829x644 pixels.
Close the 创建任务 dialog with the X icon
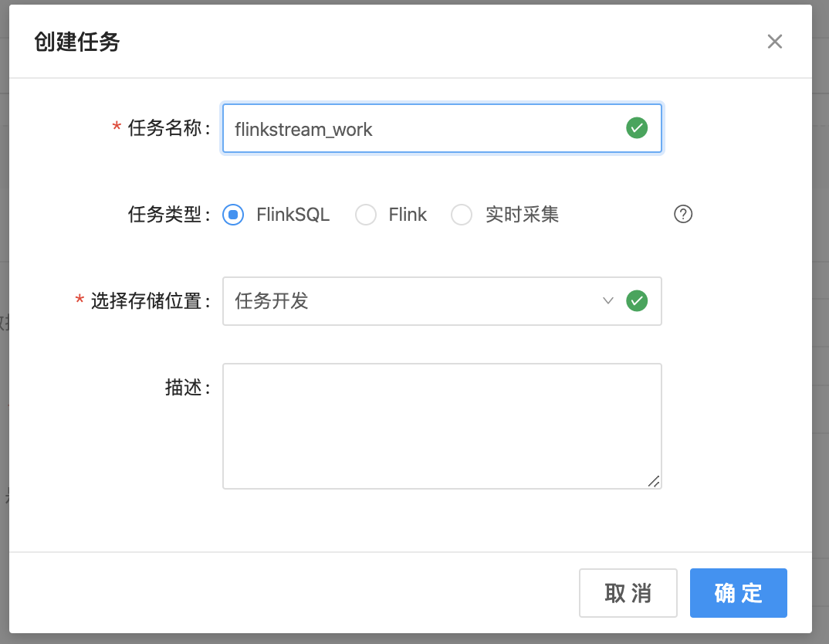[774, 41]
